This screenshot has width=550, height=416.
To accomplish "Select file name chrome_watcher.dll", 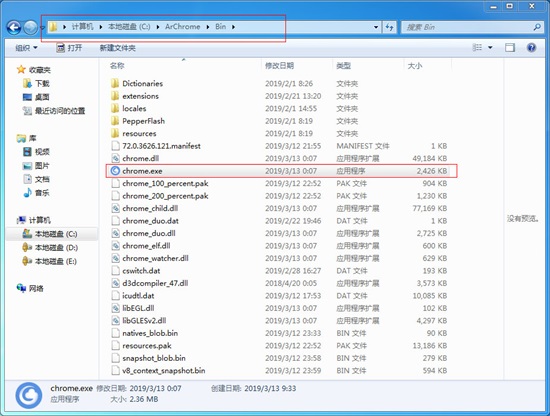I will coord(155,258).
